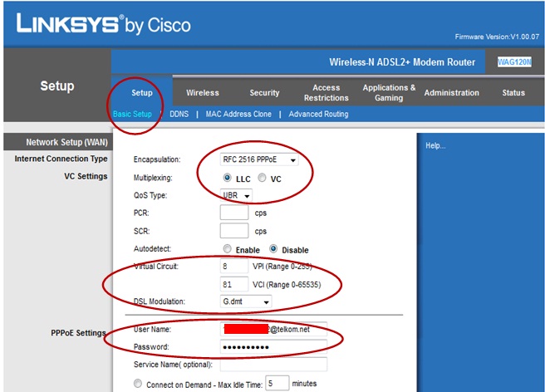Select Connect on Demand radio button
The image size is (545, 392).
pos(138,384)
